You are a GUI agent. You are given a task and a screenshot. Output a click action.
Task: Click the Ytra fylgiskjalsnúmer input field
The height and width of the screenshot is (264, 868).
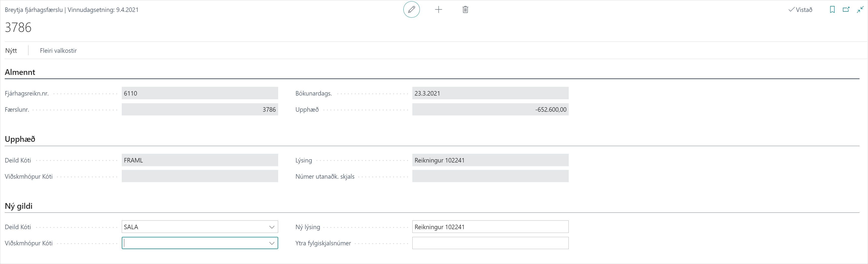pos(490,243)
